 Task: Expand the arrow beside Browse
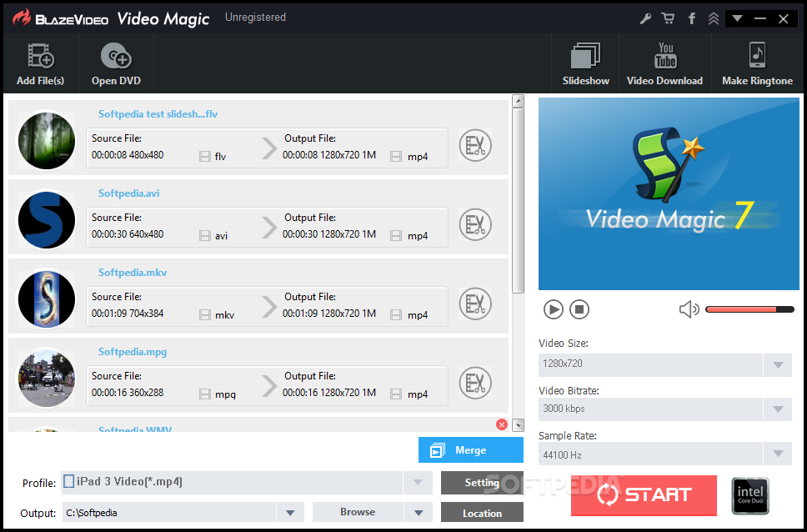[x=419, y=513]
